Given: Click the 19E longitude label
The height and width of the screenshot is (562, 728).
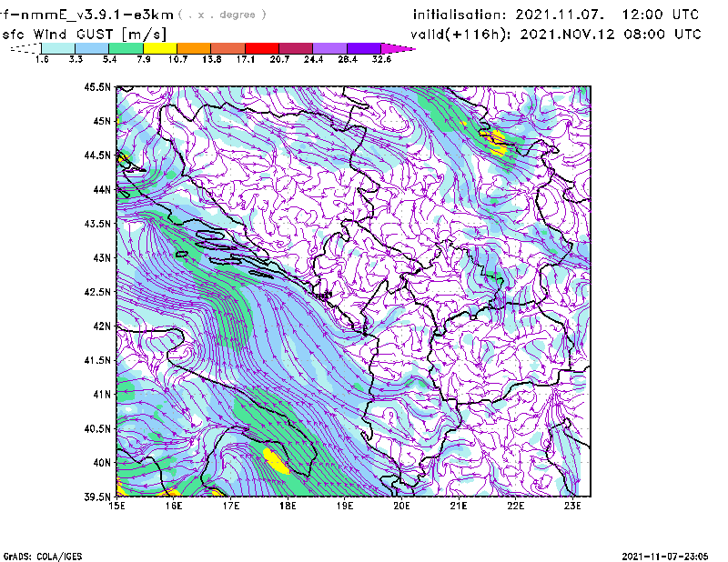Looking at the screenshot, I should click(x=345, y=506).
